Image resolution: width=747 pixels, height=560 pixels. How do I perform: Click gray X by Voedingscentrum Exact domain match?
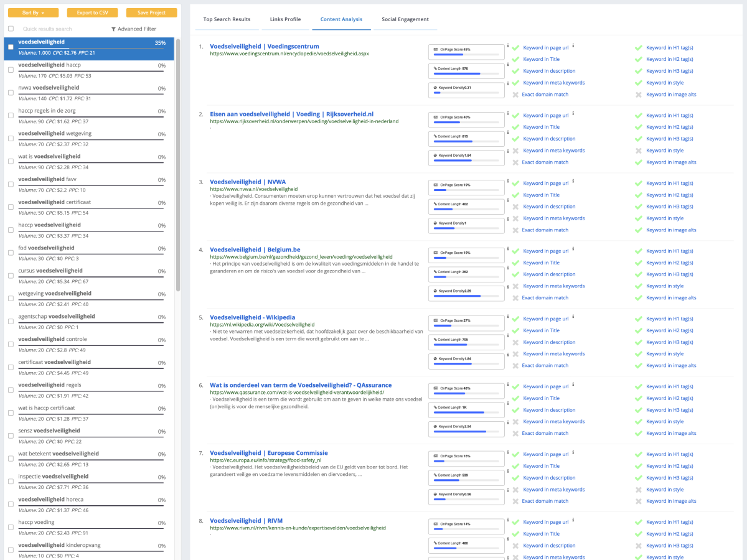click(x=515, y=95)
